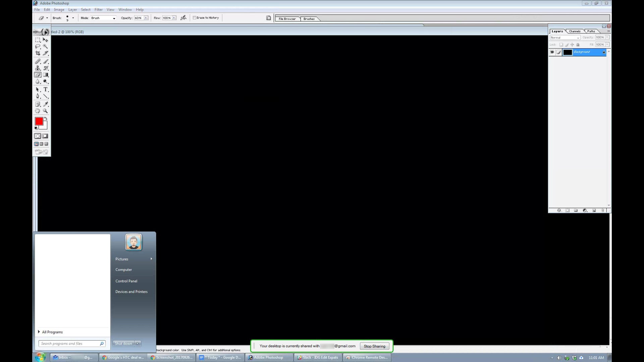Toggle lock on Background layer
644x362 pixels.
pyautogui.click(x=603, y=52)
